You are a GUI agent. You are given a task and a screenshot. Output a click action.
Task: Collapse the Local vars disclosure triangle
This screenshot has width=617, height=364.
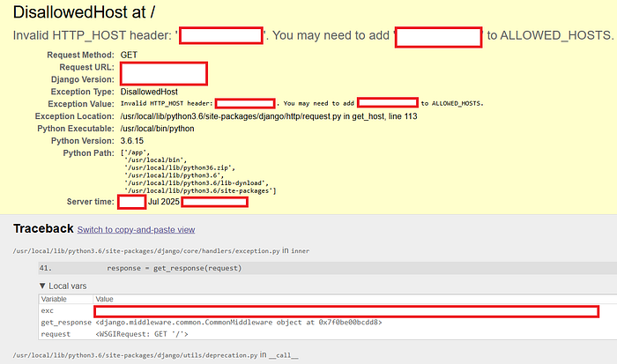click(42, 286)
